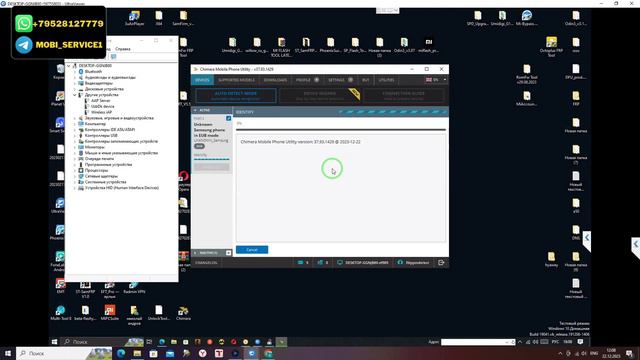
Task: Open the miflash desktop icon with MI logo
Action: 429,44
